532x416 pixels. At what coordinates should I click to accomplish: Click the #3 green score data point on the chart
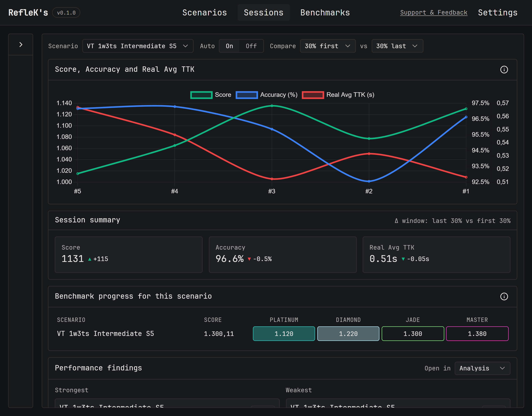tap(272, 106)
